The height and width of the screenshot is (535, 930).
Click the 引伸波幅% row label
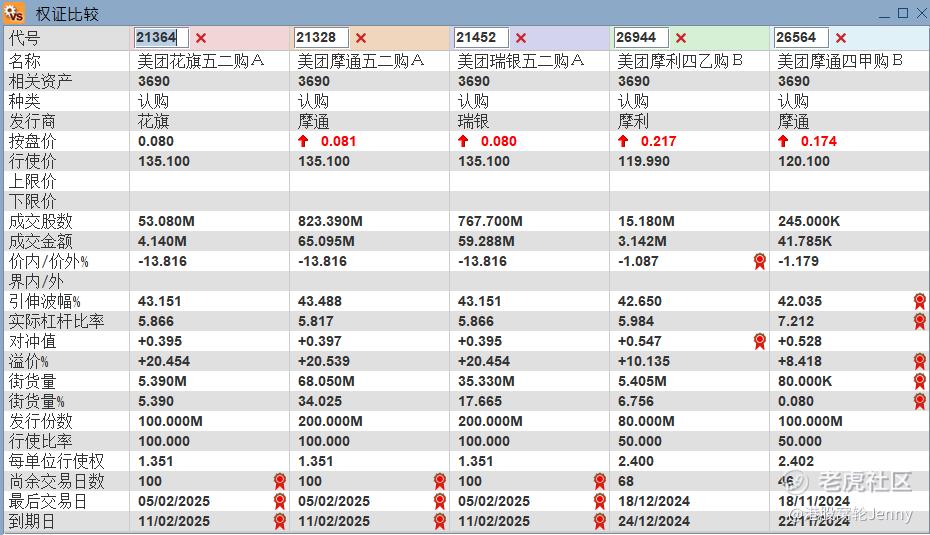[x=44, y=301]
